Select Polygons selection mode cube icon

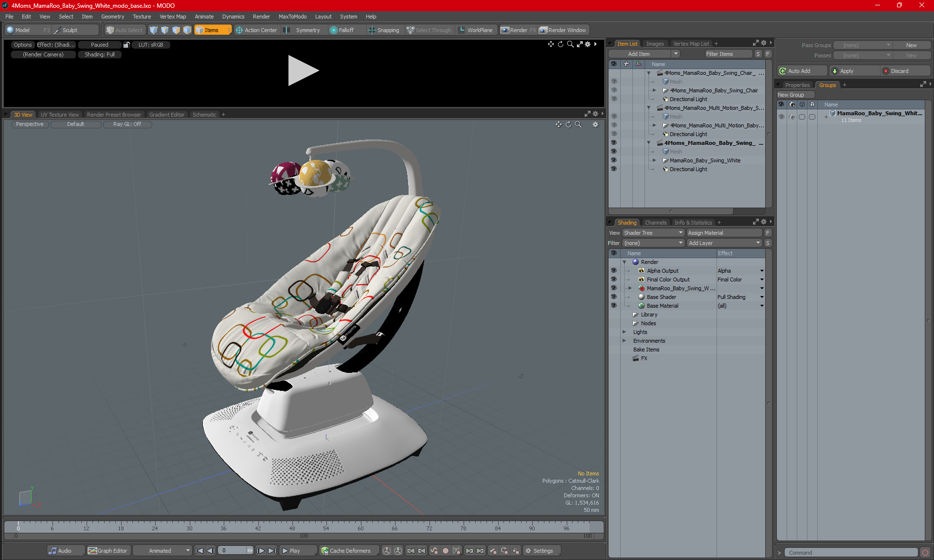pos(176,30)
